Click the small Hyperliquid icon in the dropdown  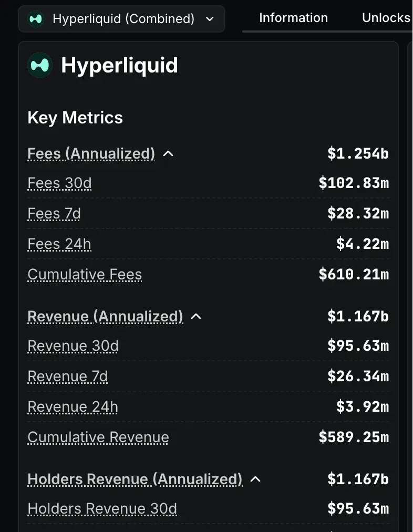[36, 19]
